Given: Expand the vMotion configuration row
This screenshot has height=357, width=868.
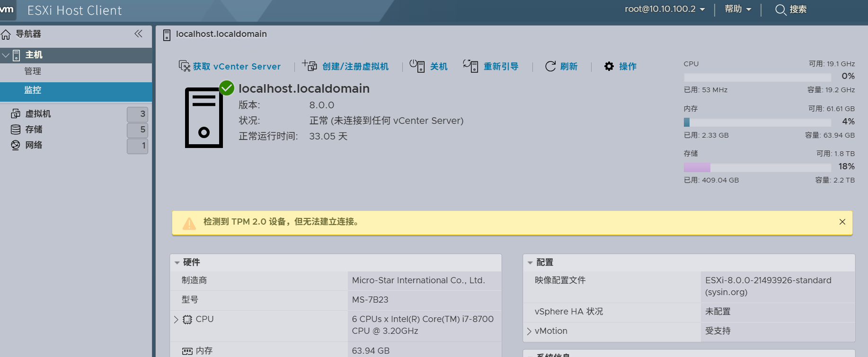Looking at the screenshot, I should click(x=529, y=331).
